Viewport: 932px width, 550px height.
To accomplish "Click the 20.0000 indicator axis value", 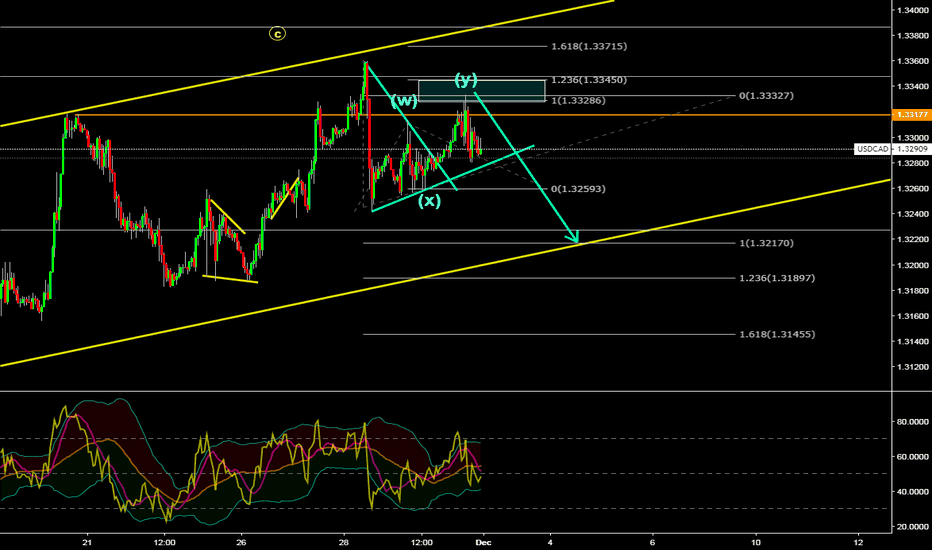I will (912, 527).
